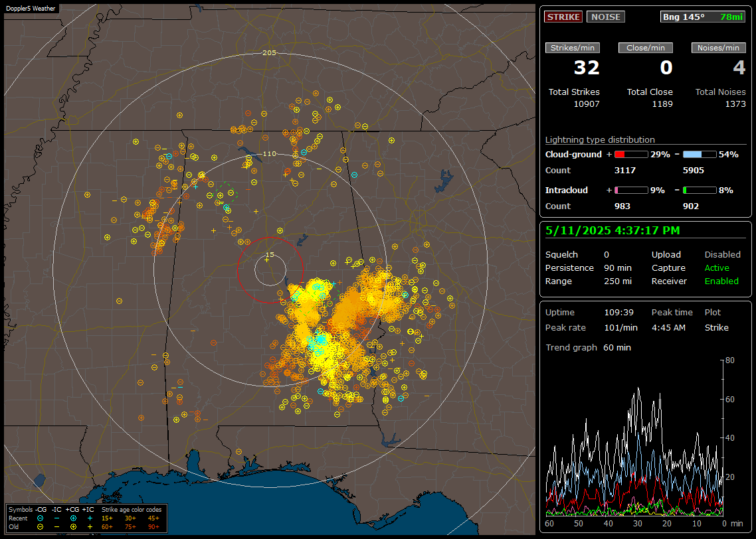This screenshot has width=756, height=539.
Task: Click the Strike age color codes heading
Action: [x=131, y=510]
